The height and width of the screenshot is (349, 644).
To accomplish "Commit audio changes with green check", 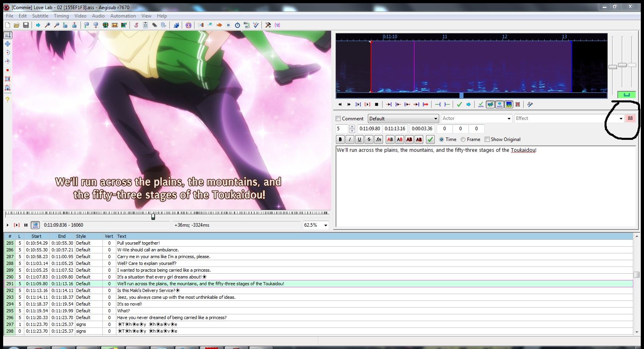I will 459,104.
